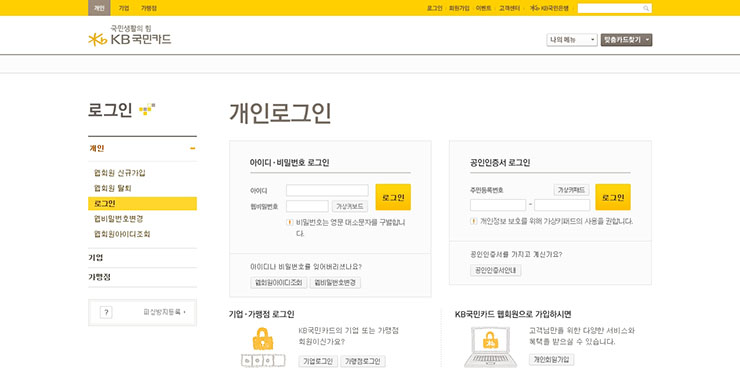Open 웹회원 신규가입 in sidebar

coord(120,173)
